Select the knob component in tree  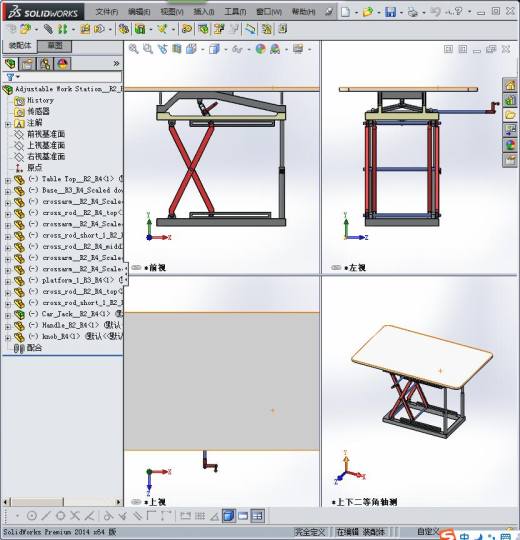pyautogui.click(x=75, y=336)
